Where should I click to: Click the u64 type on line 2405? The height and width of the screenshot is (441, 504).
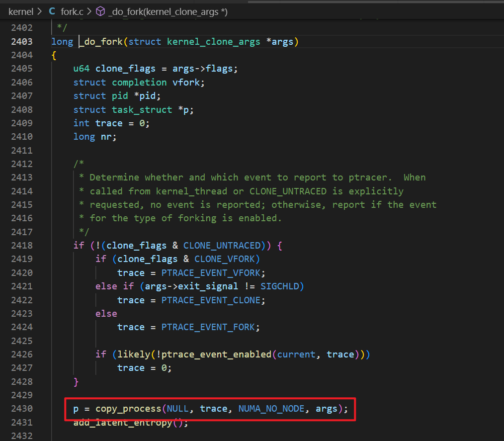click(82, 69)
